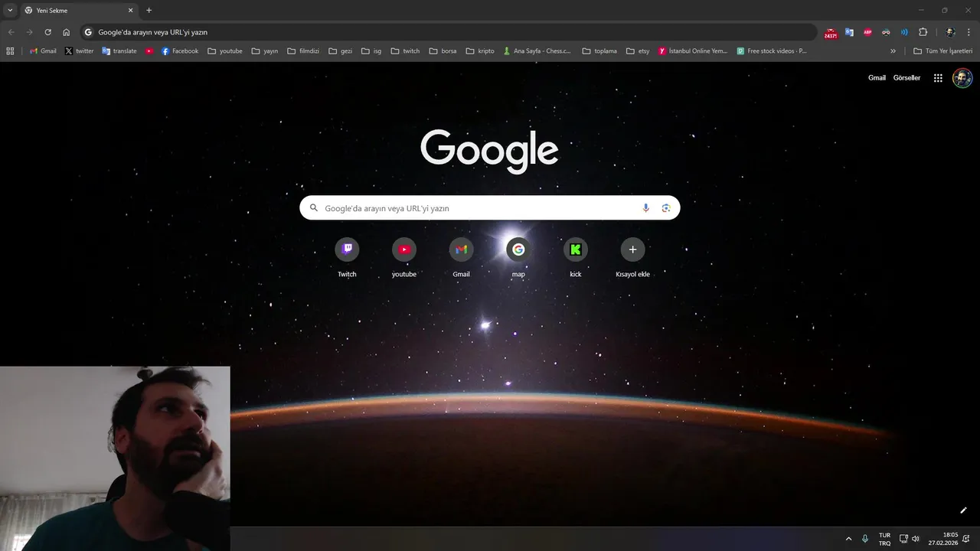Click the microphone icon in system tray
980x551 pixels.
[x=865, y=539]
